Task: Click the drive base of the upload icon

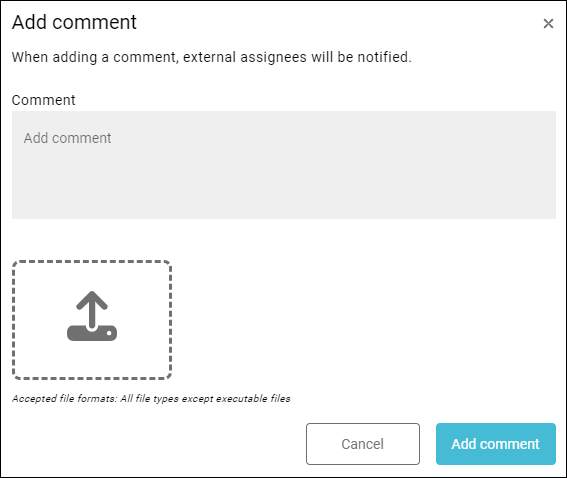Action: pos(92,333)
